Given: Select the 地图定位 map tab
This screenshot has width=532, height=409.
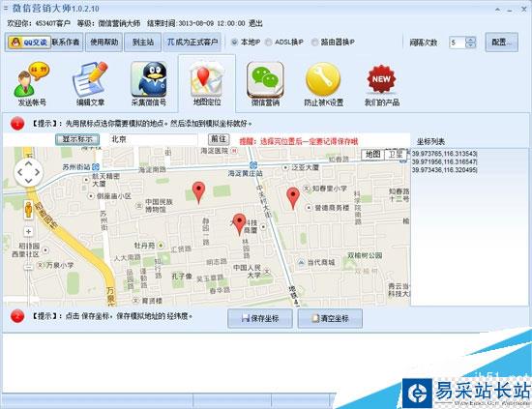Looking at the screenshot, I should [x=207, y=84].
